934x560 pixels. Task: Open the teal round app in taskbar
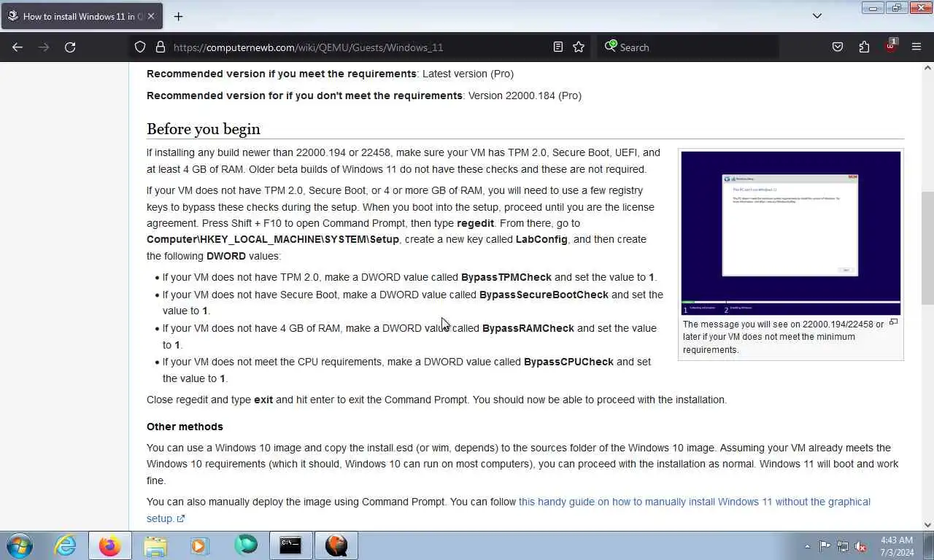246,545
